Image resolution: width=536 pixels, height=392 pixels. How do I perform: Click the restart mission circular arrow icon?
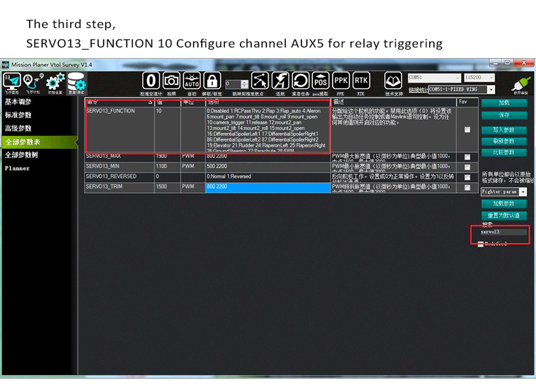click(300, 81)
